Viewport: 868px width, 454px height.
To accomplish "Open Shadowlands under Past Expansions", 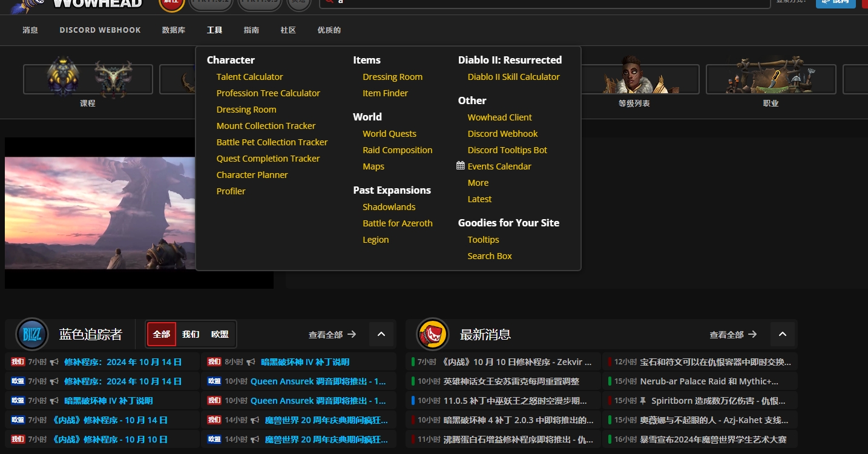I will click(x=389, y=207).
